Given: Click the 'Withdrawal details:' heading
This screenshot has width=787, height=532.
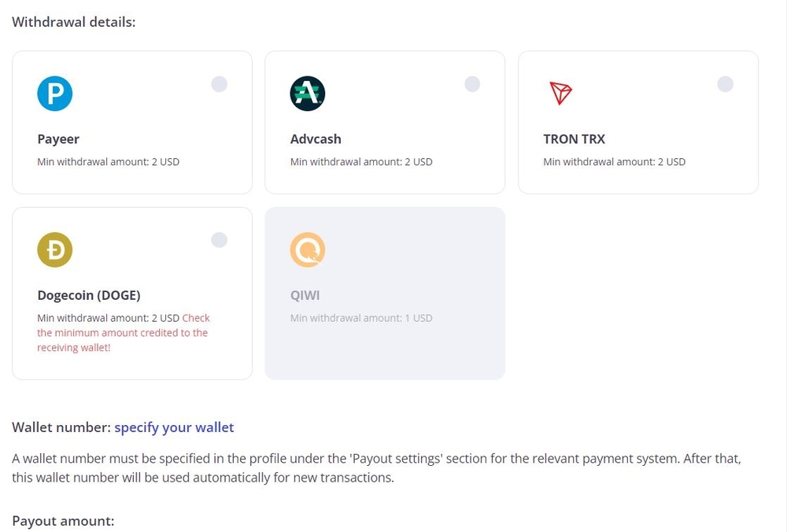Looking at the screenshot, I should pos(74,22).
